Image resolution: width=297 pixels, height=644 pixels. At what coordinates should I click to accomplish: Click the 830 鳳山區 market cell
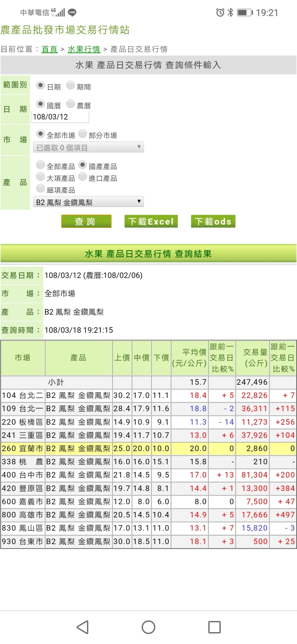(23, 528)
